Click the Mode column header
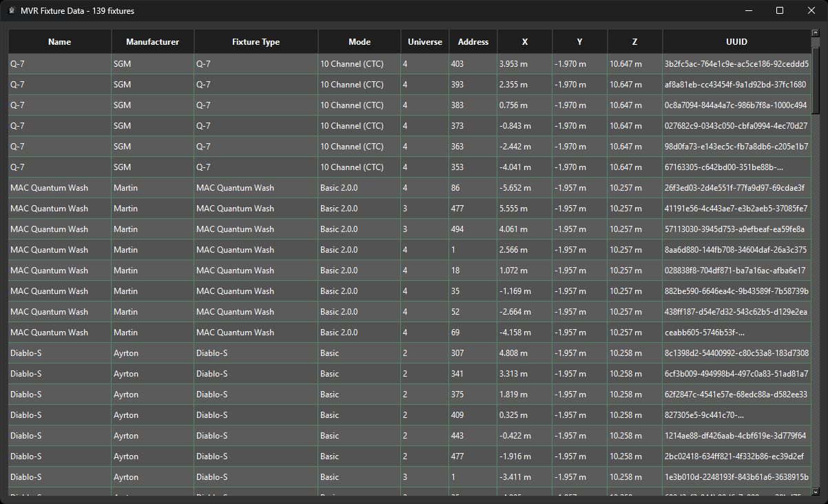 [x=359, y=42]
